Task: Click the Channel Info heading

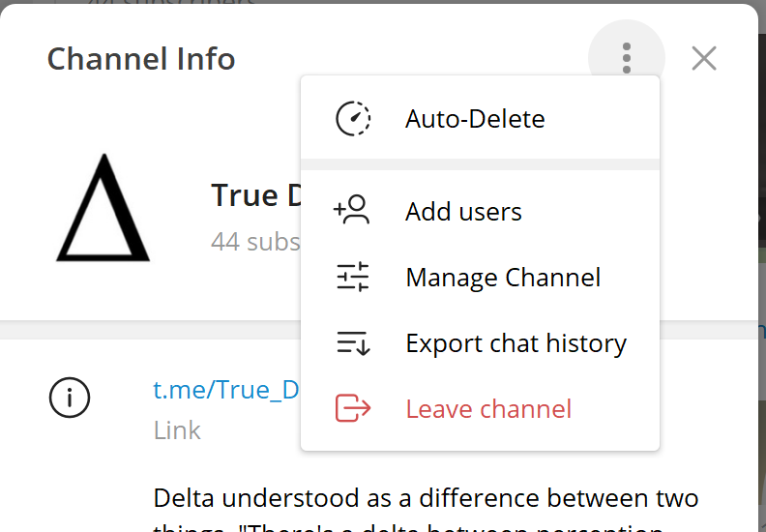Action: [141, 59]
